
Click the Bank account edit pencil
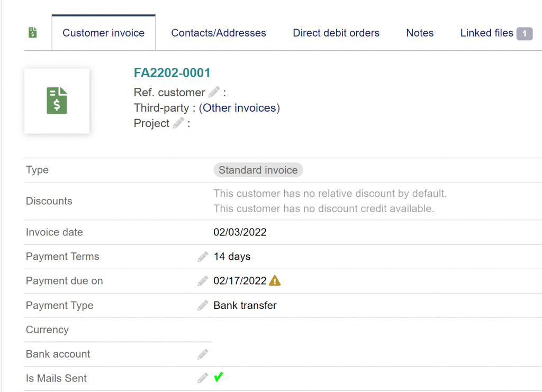pyautogui.click(x=203, y=354)
